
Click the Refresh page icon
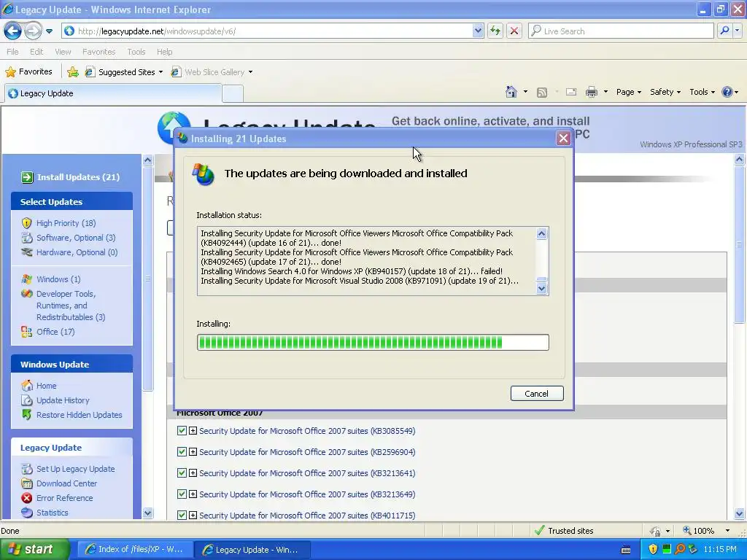point(495,31)
